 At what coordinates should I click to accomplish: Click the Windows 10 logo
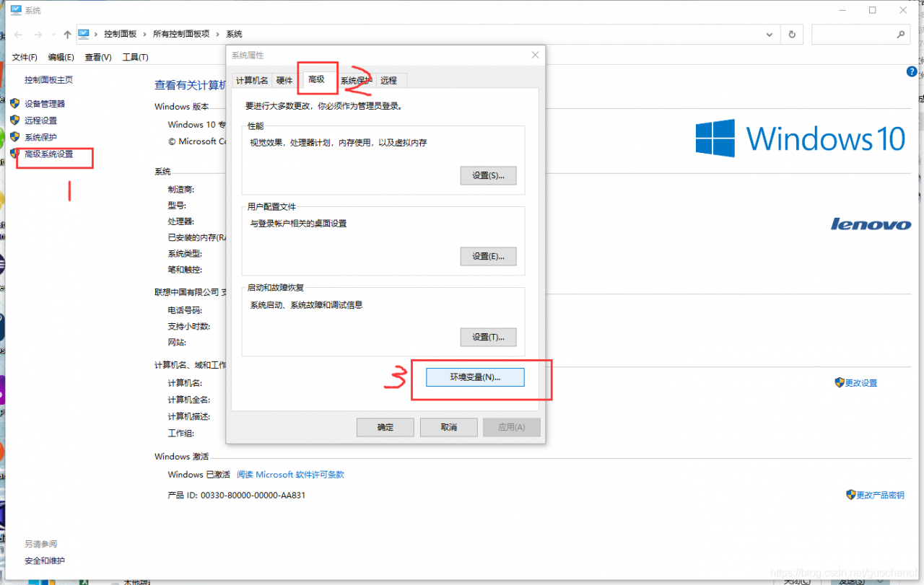coord(800,138)
